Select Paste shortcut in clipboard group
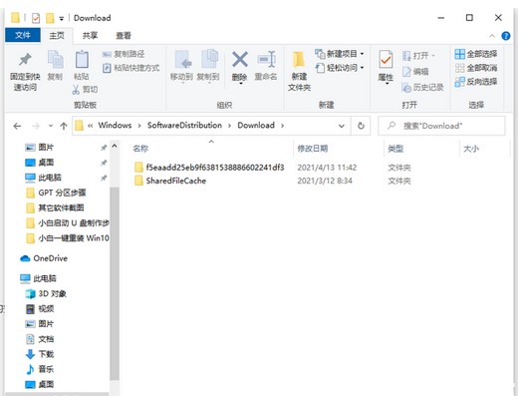The height and width of the screenshot is (396, 532). coord(131,68)
